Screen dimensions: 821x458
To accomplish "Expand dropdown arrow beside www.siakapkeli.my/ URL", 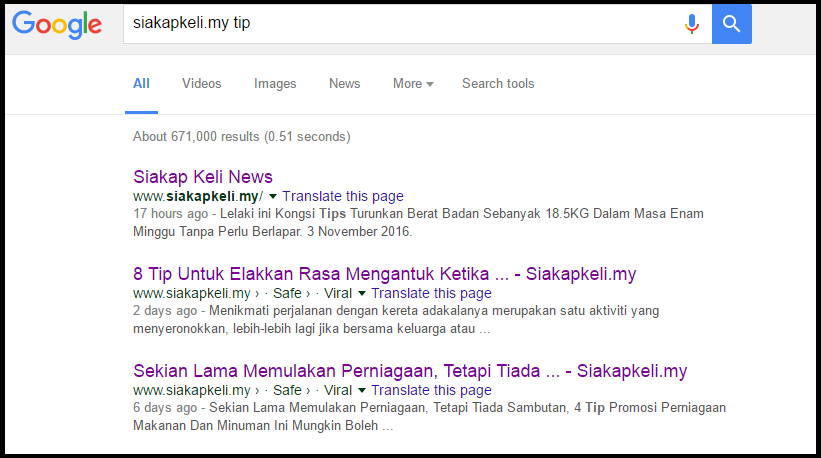I will 273,197.
